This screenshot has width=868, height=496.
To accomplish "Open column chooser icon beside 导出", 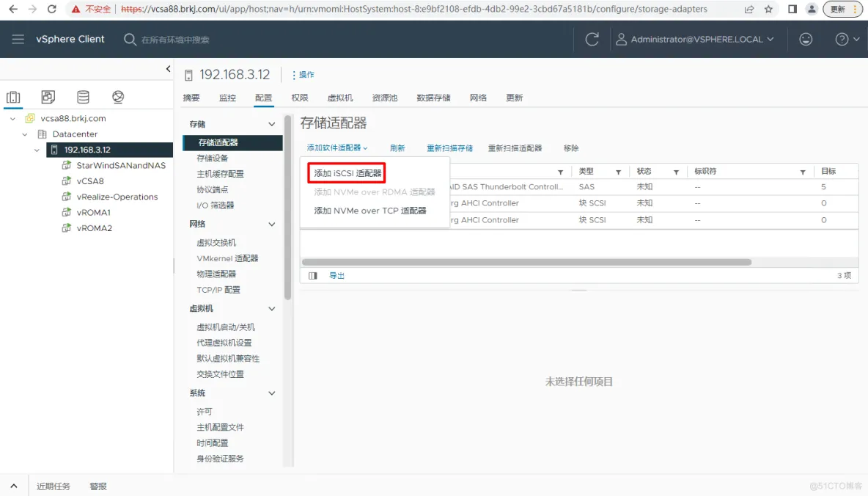I will pyautogui.click(x=313, y=275).
